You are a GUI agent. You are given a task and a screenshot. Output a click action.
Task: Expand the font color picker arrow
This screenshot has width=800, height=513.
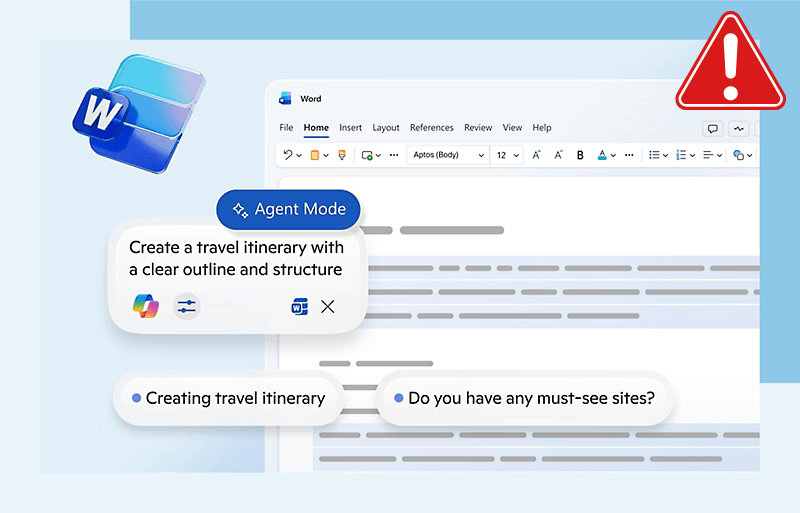[613, 155]
